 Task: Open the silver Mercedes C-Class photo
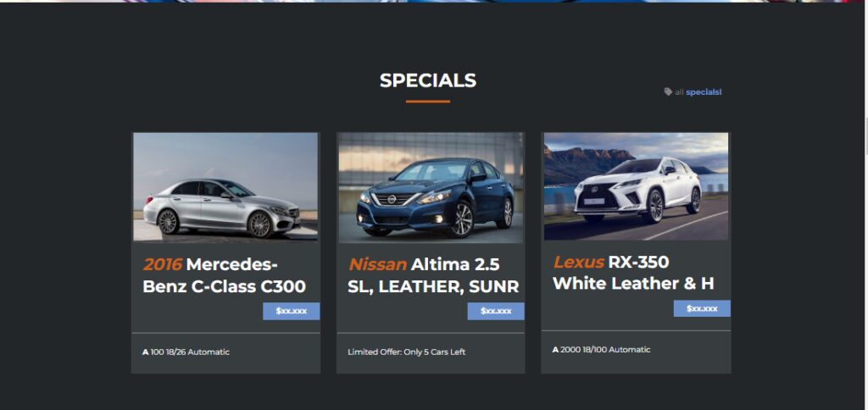pos(225,186)
